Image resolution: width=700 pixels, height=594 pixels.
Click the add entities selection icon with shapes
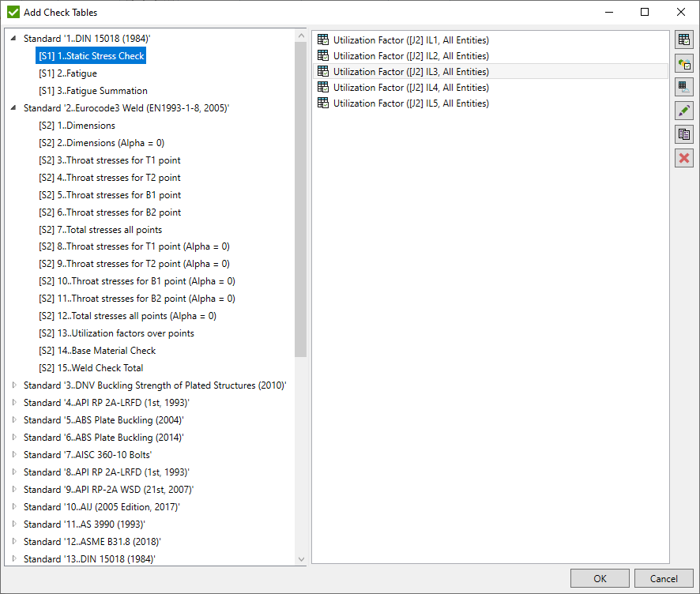click(683, 63)
